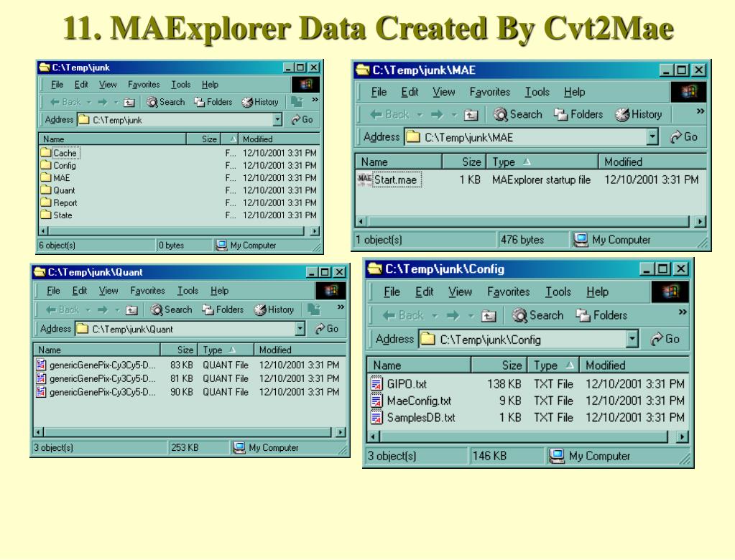
Task: Click Folders in junk window toolbar
Action: pos(213,102)
